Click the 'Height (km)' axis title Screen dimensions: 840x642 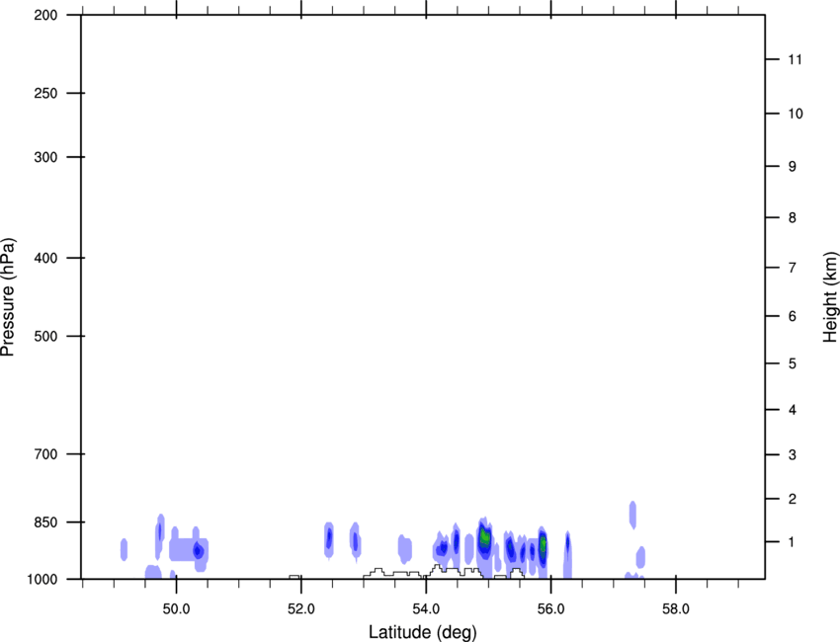pyautogui.click(x=830, y=297)
